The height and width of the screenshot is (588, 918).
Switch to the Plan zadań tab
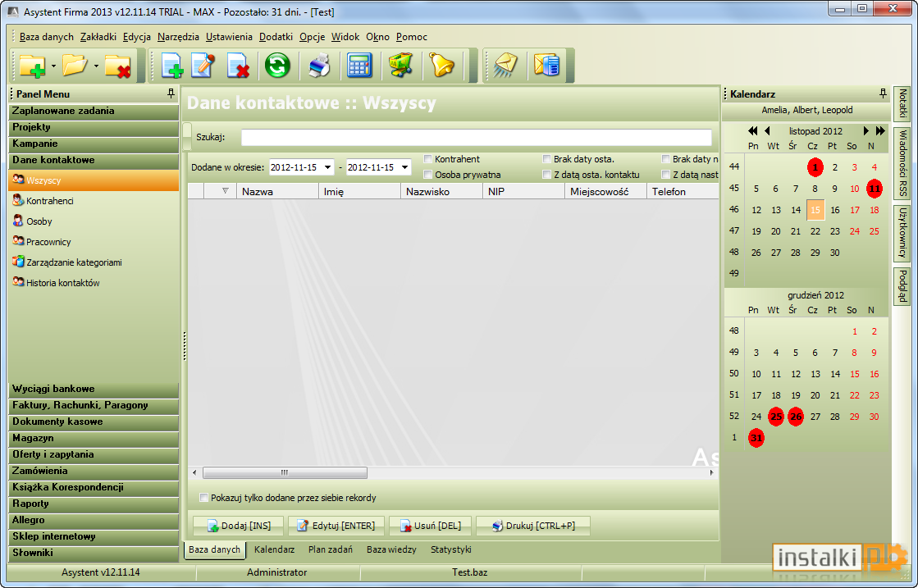(x=330, y=549)
